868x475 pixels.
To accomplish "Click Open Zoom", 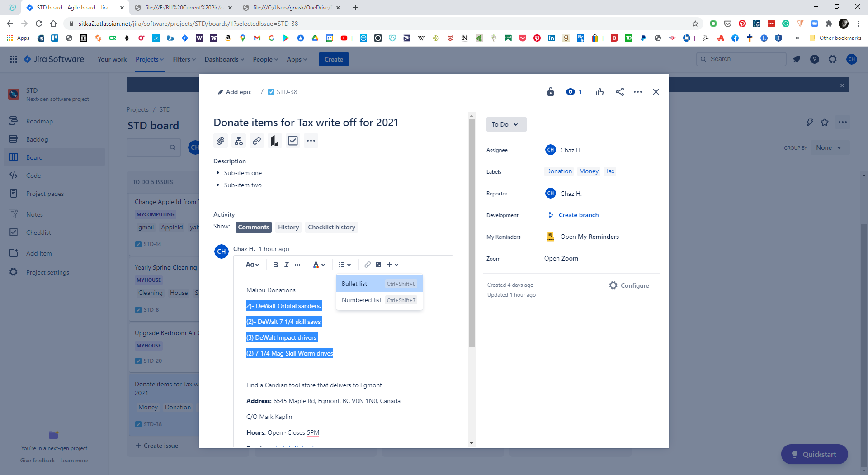I will [561, 258].
